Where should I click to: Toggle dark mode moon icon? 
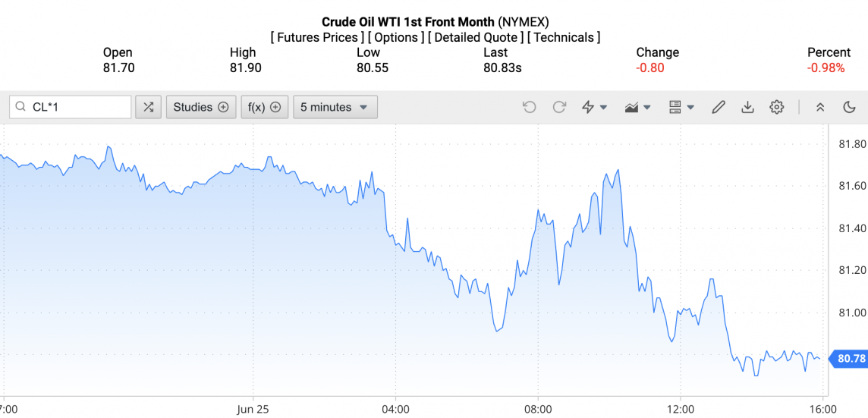click(849, 107)
